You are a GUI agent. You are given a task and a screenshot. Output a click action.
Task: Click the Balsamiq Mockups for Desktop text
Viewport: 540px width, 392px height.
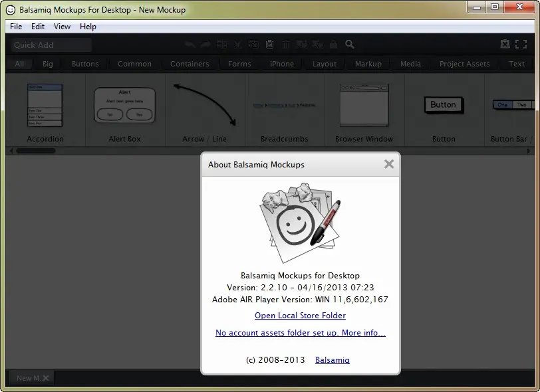[301, 276]
